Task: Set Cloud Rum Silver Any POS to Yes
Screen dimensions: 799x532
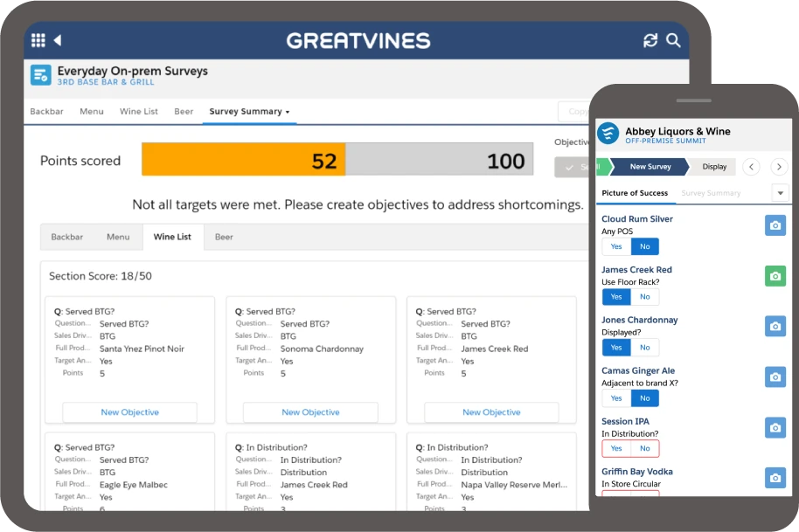Action: coord(615,246)
